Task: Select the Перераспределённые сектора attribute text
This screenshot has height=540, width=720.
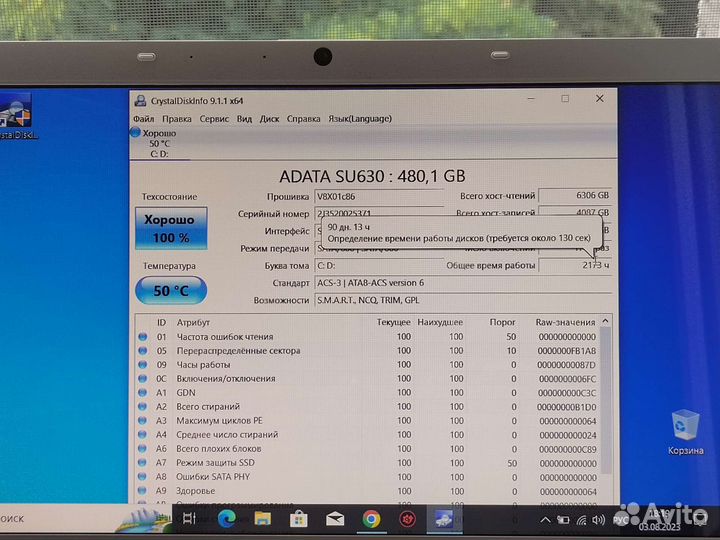Action: (x=238, y=350)
